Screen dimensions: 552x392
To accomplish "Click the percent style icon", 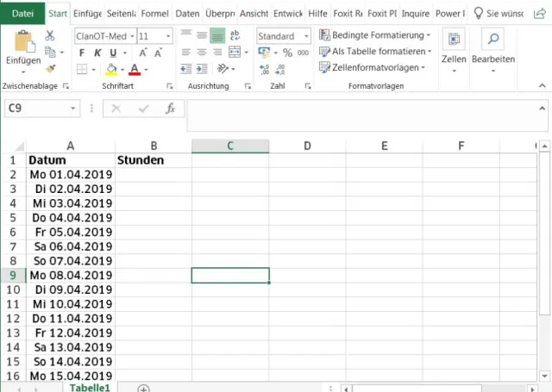I will click(x=287, y=53).
